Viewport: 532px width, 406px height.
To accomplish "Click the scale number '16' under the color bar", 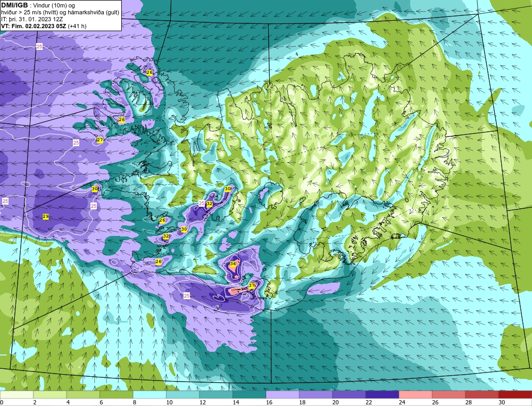I will (x=269, y=402).
